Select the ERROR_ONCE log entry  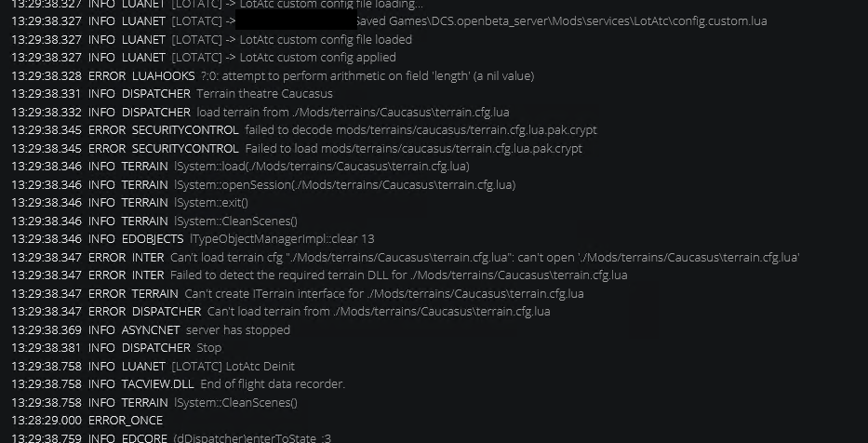point(87,421)
